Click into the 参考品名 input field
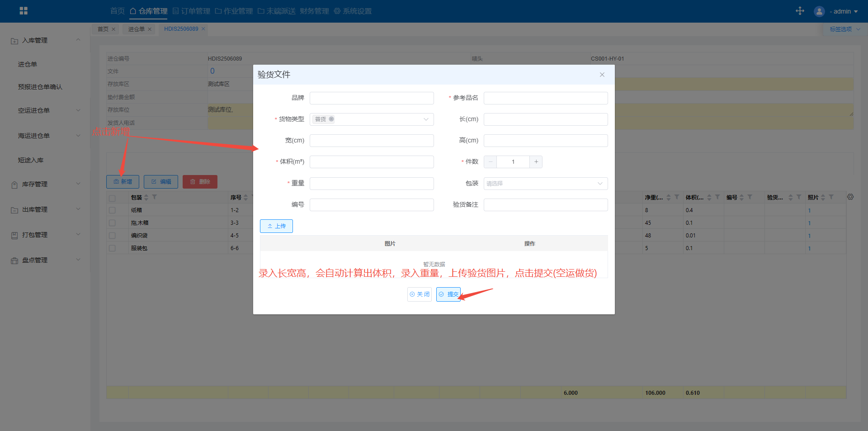Image resolution: width=868 pixels, height=431 pixels. pos(545,98)
